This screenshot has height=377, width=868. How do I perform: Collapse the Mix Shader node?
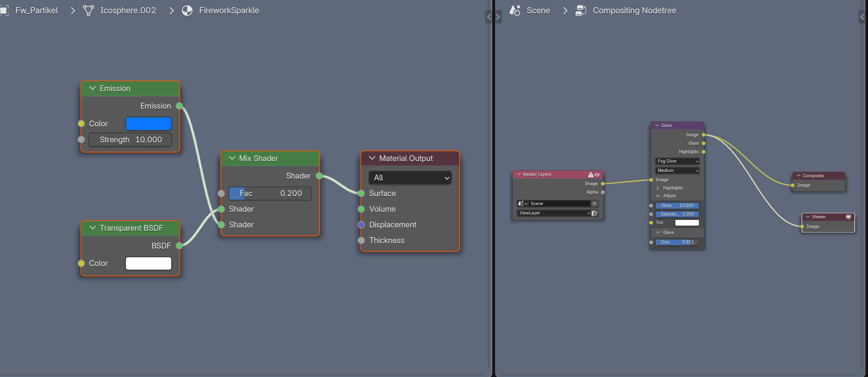(232, 158)
